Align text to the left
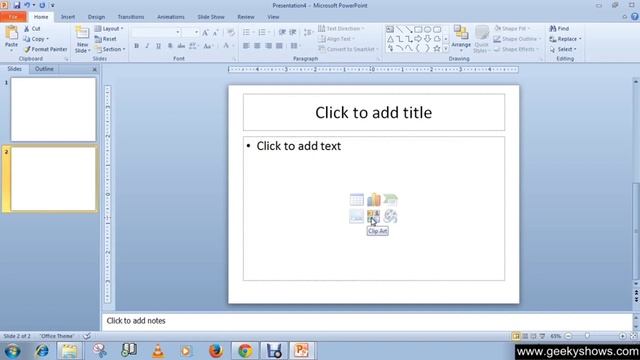The height and width of the screenshot is (360, 640). pyautogui.click(x=246, y=46)
